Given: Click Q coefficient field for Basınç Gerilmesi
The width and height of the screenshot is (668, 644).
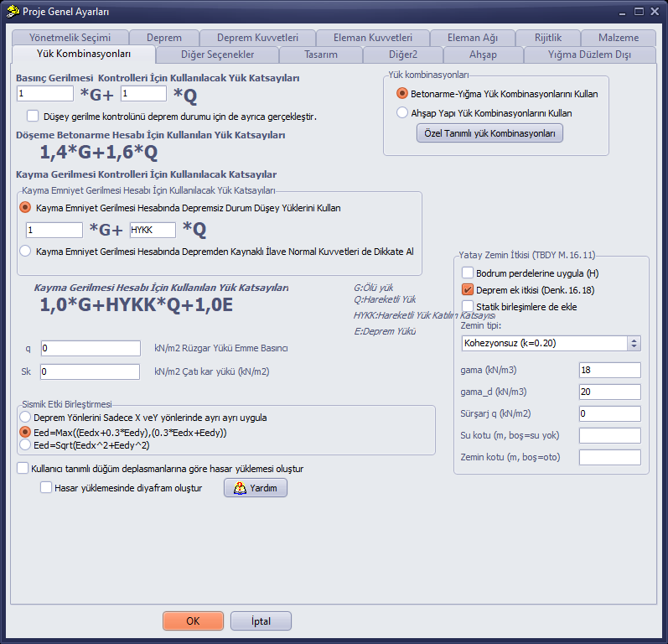Looking at the screenshot, I should [143, 93].
